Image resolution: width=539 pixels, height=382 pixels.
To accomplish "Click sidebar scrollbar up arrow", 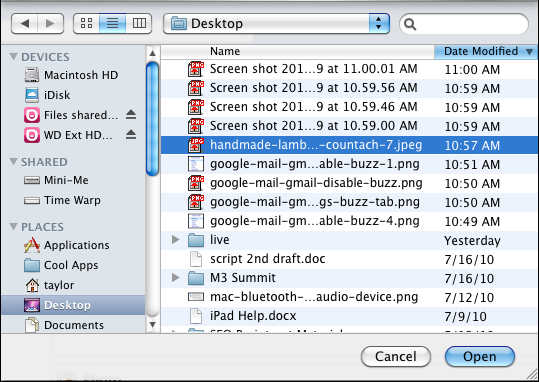I will click(x=153, y=53).
